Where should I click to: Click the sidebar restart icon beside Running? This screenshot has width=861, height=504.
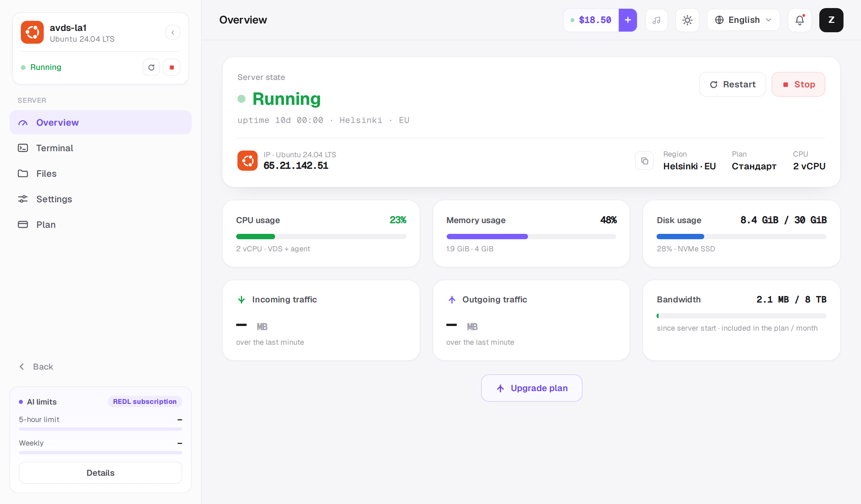[151, 67]
